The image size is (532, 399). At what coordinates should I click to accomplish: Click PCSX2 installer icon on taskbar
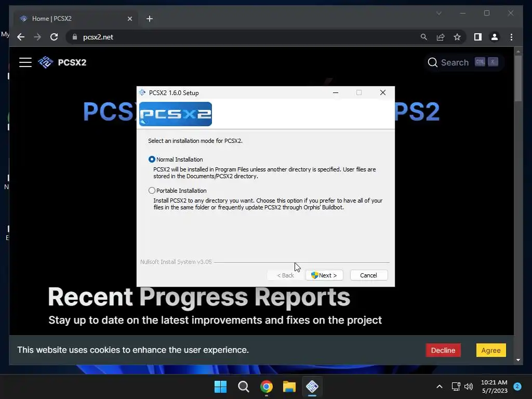pyautogui.click(x=312, y=387)
